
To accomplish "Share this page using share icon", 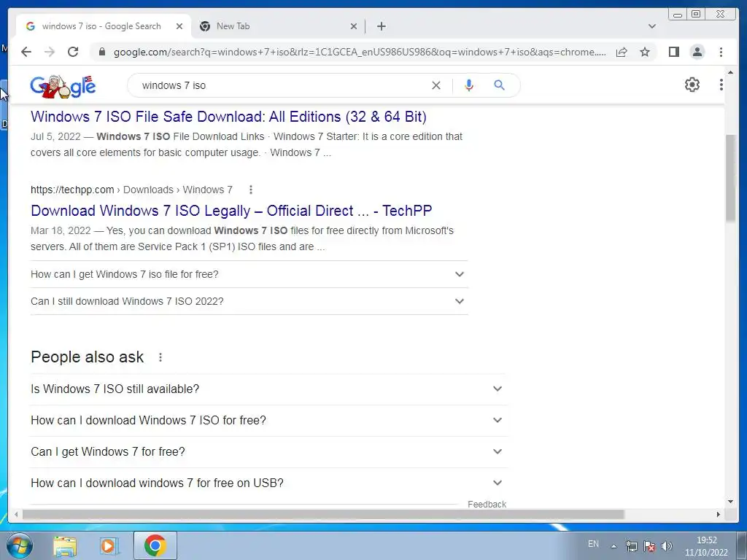I will click(622, 52).
